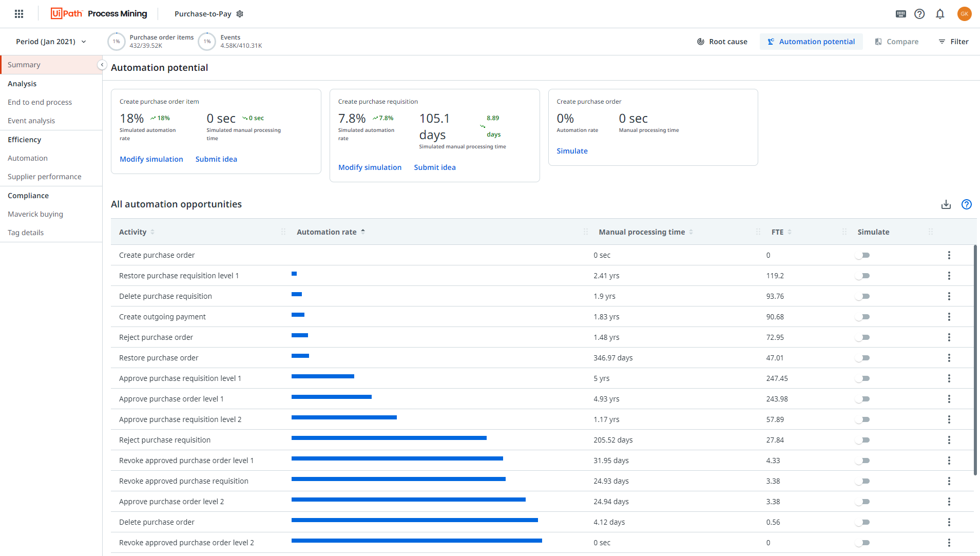
Task: Open notifications bell
Action: click(940, 14)
